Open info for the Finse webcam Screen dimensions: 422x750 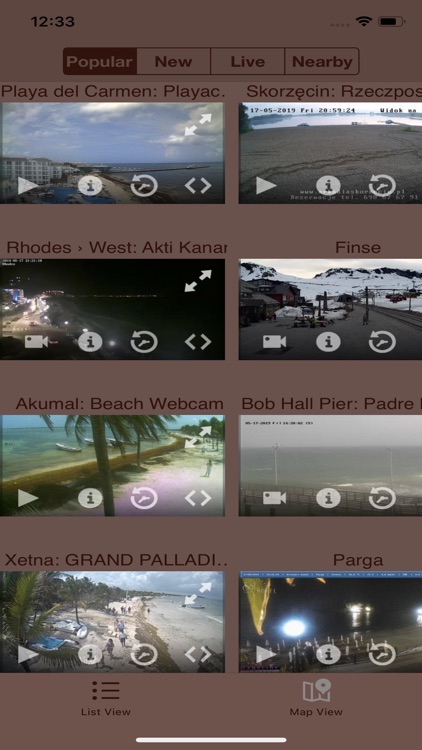coord(328,342)
